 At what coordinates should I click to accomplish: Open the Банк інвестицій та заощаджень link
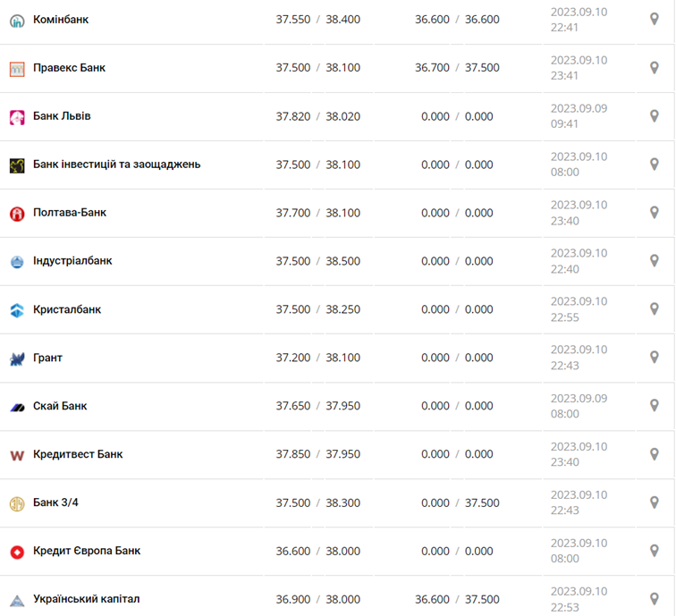click(x=116, y=165)
